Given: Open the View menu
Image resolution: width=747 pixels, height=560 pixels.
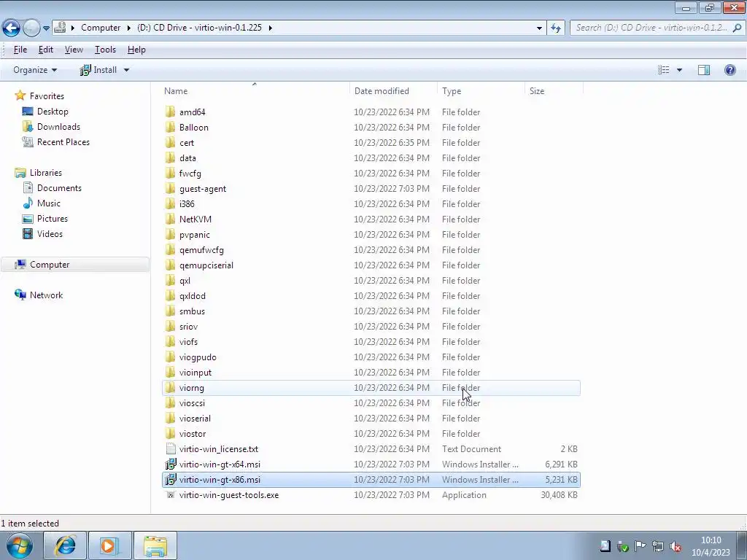Looking at the screenshot, I should point(74,50).
